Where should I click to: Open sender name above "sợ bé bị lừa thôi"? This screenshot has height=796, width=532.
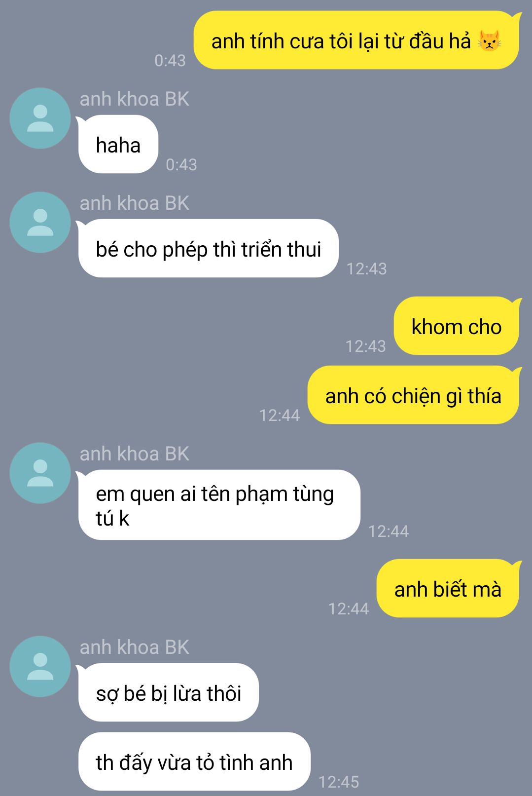click(135, 647)
